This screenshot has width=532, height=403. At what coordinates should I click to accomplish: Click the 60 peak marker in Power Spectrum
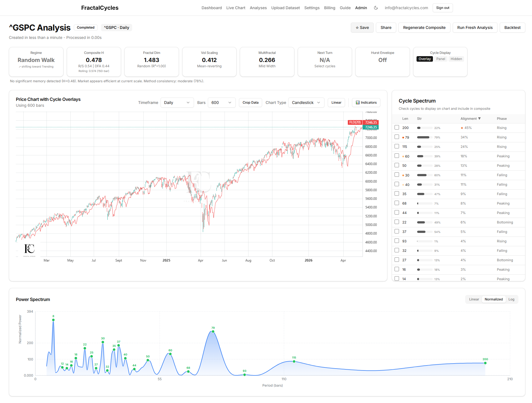170,354
